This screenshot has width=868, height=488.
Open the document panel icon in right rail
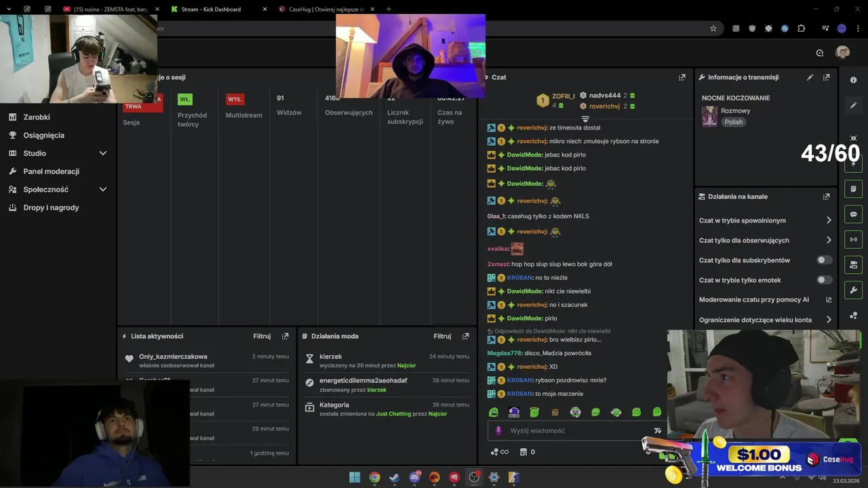tap(854, 189)
